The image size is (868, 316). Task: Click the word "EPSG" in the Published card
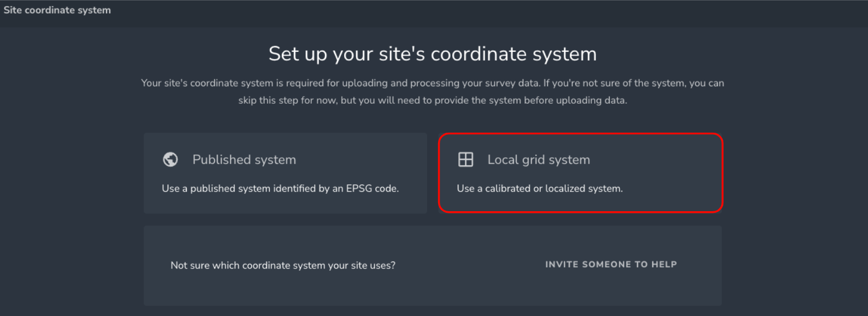[359, 188]
